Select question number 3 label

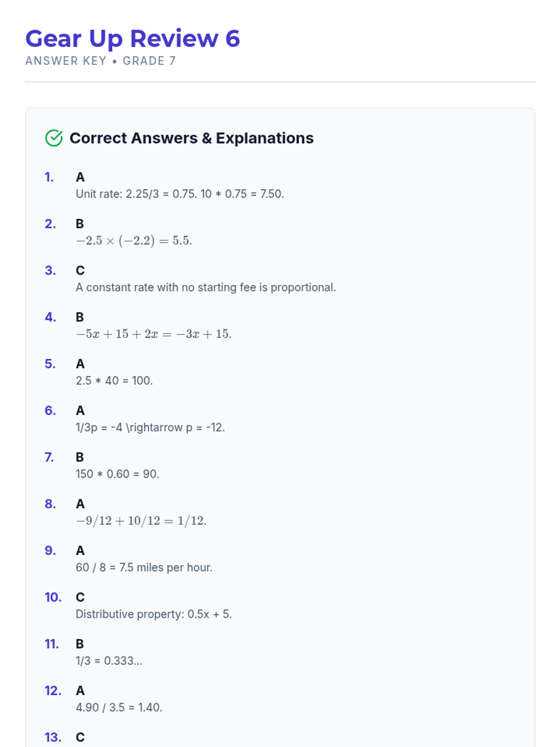pyautogui.click(x=50, y=271)
